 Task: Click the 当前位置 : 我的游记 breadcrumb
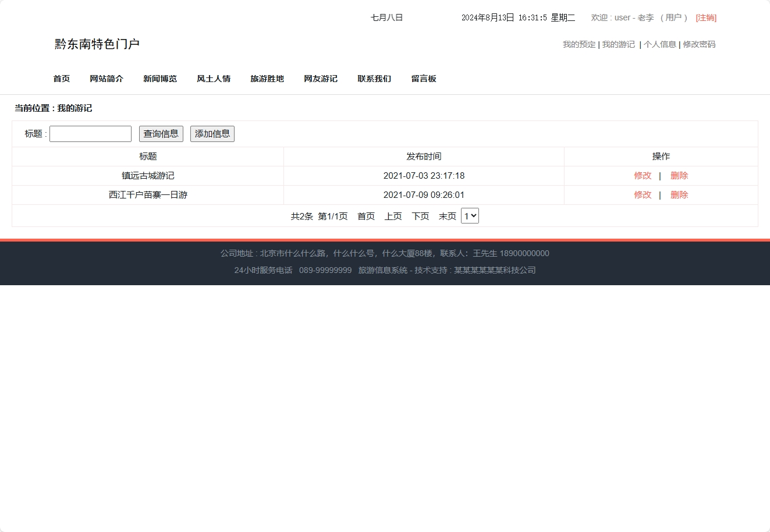(x=54, y=108)
